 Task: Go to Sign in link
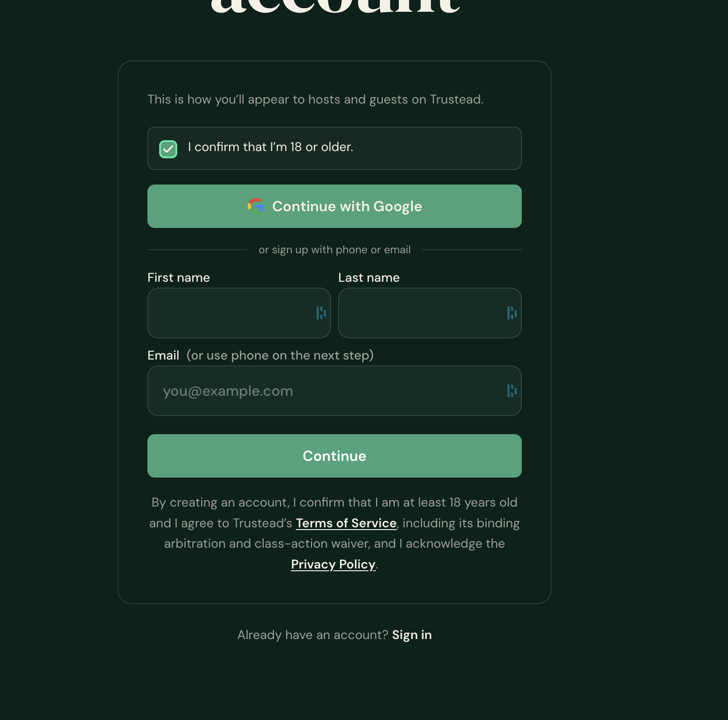(412, 635)
